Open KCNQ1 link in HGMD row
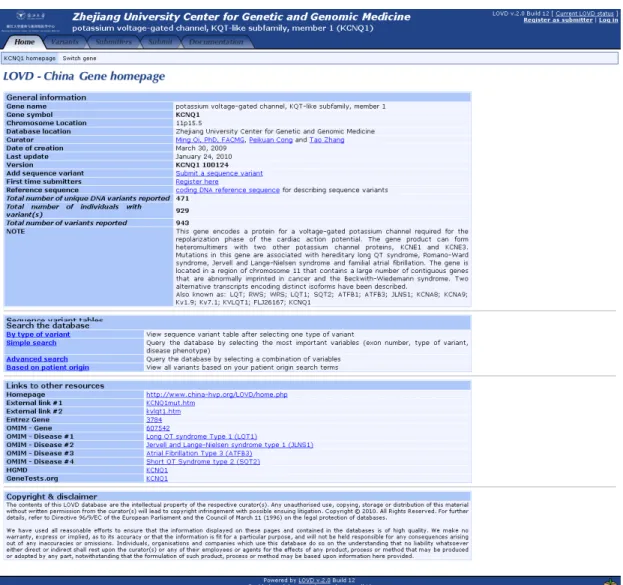Image resolution: width=623 pixels, height=585 pixels. tap(157, 470)
